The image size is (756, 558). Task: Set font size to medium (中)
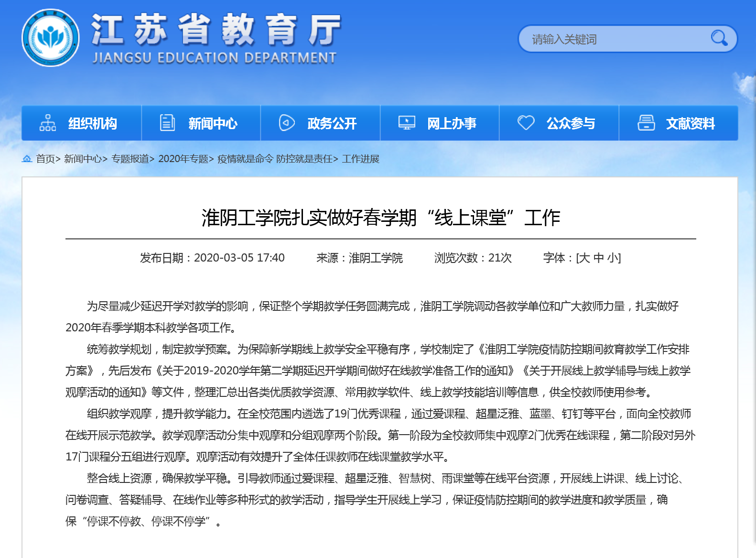599,258
